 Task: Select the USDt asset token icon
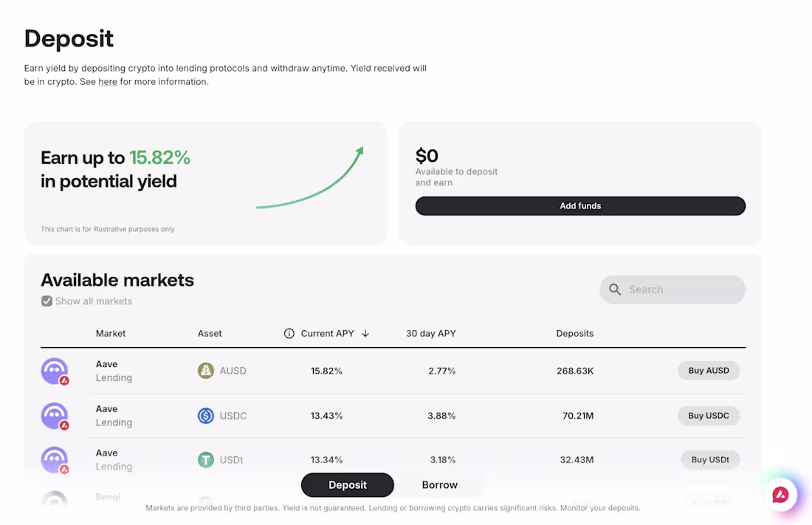pos(206,460)
